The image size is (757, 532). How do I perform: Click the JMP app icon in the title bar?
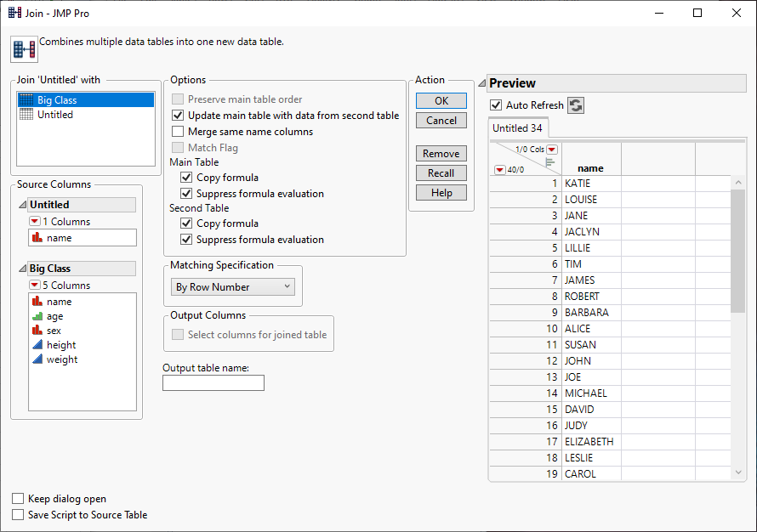[x=14, y=13]
